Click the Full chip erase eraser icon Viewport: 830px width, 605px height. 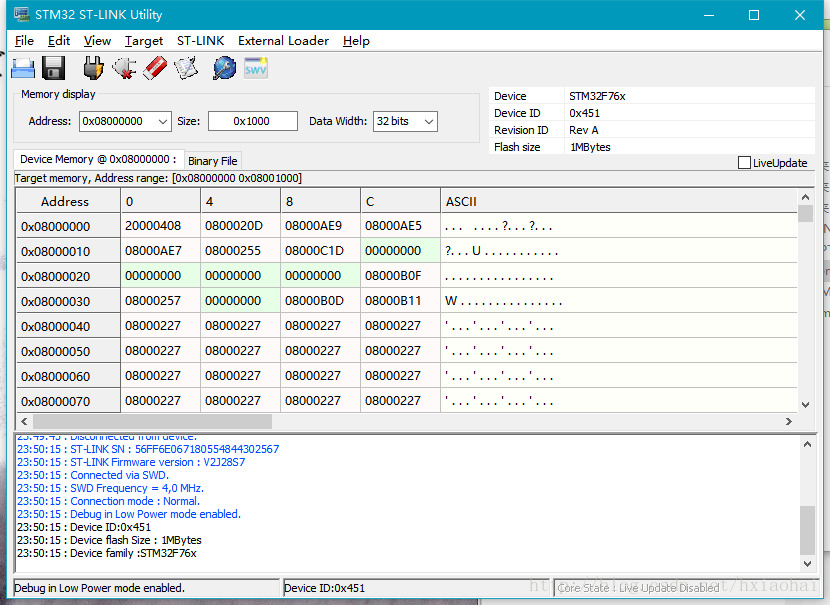coord(155,68)
